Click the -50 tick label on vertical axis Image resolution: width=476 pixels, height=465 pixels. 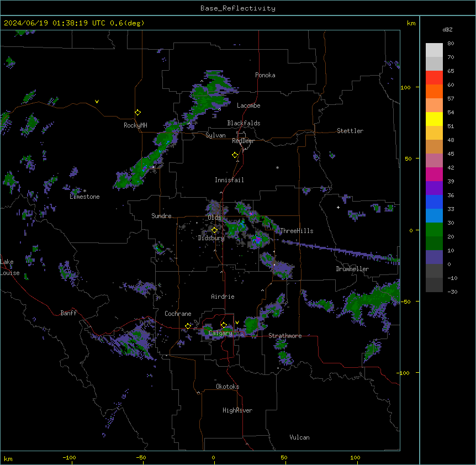coord(405,302)
